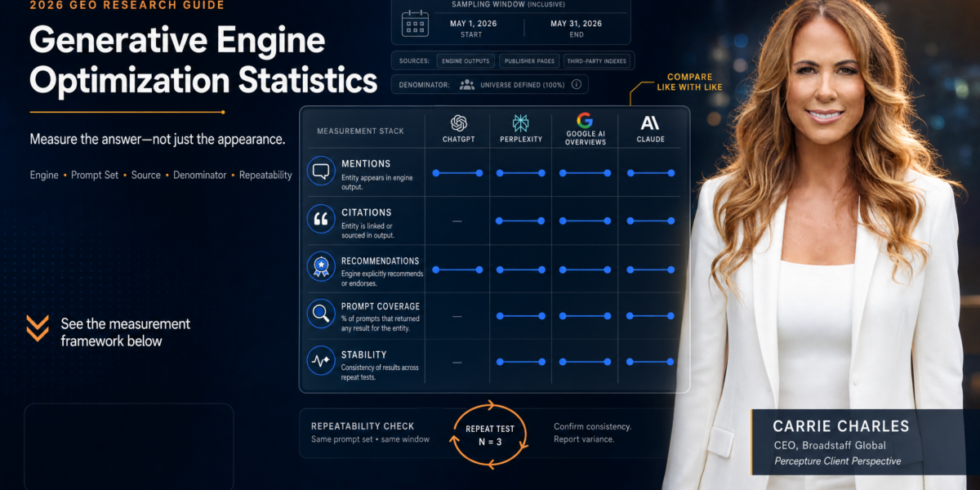980x490 pixels.
Task: Click the Compare Like With Like callout
Action: [x=689, y=82]
